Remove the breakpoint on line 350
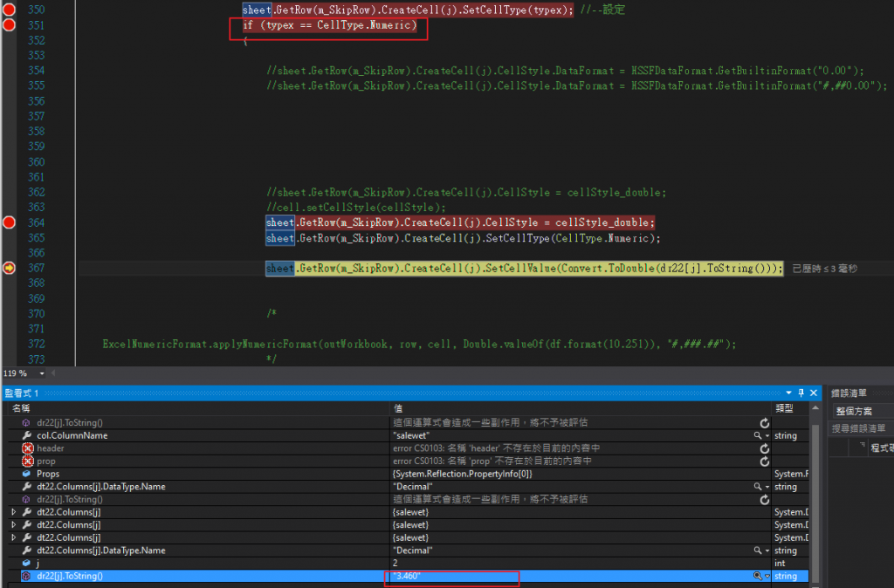Image resolution: width=894 pixels, height=588 pixels. 9,10
